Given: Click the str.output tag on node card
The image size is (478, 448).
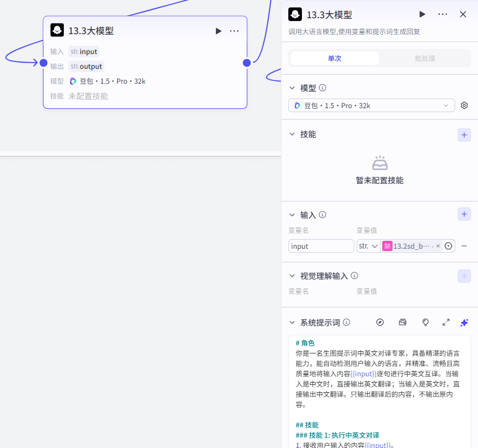Looking at the screenshot, I should tap(86, 66).
